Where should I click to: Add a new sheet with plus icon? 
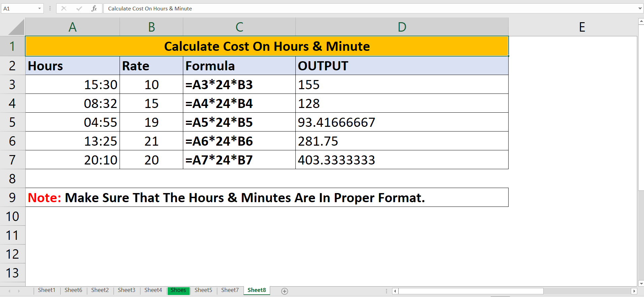[x=285, y=291]
